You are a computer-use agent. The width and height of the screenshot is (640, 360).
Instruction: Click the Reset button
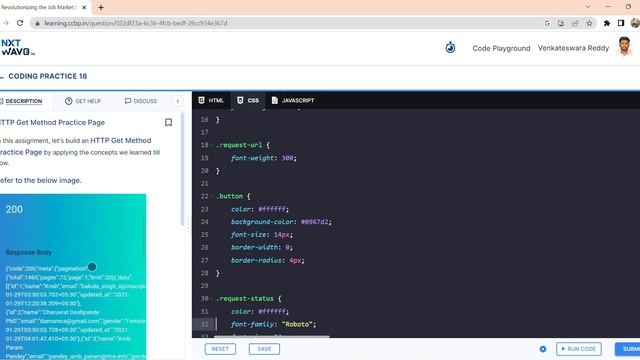click(220, 349)
